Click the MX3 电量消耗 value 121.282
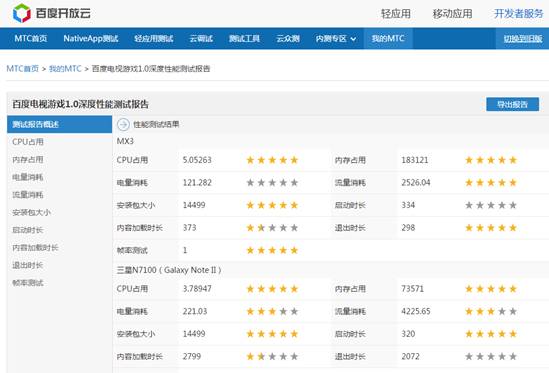Viewport: 549px width, 373px height. (197, 182)
